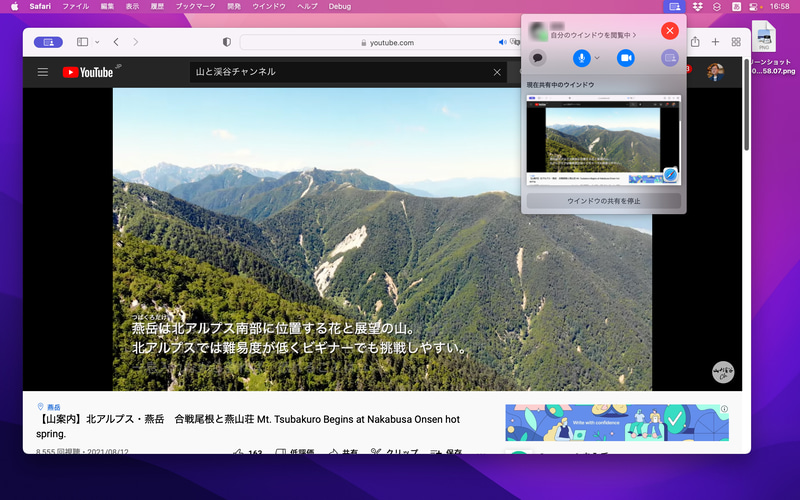Click the video player to pause
The height and width of the screenshot is (500, 800).
click(382, 239)
